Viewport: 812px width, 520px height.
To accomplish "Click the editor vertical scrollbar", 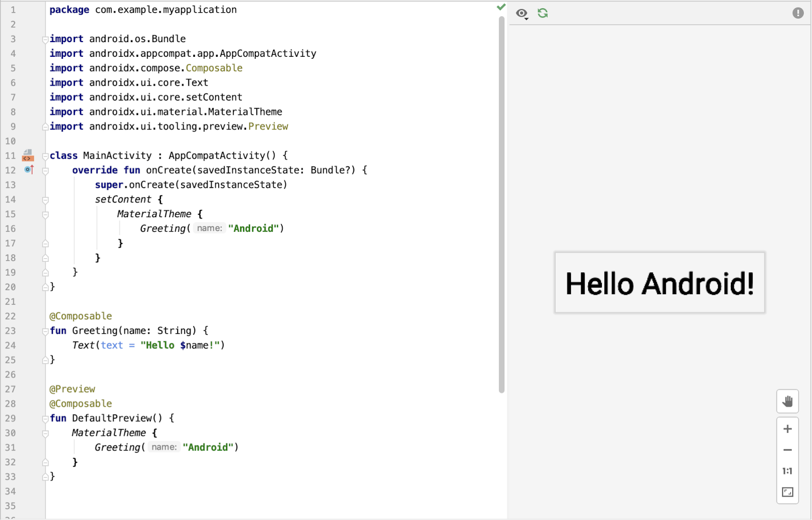I will click(501, 205).
